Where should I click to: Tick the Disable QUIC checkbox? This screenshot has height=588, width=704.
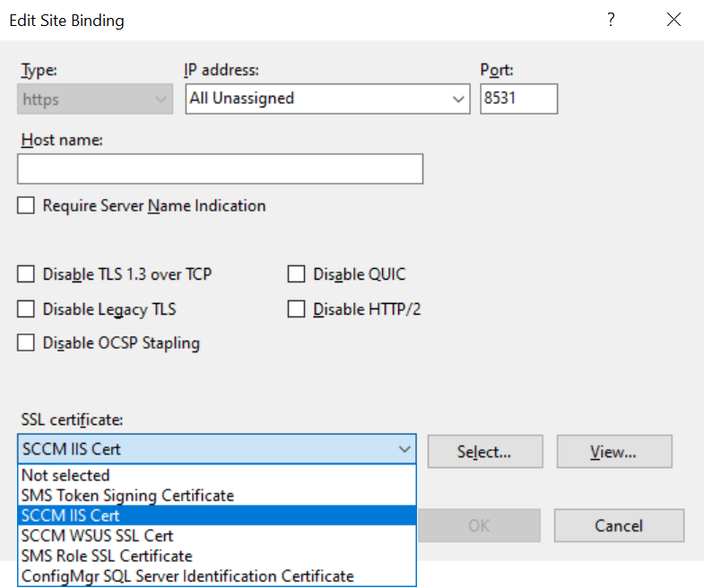click(296, 273)
